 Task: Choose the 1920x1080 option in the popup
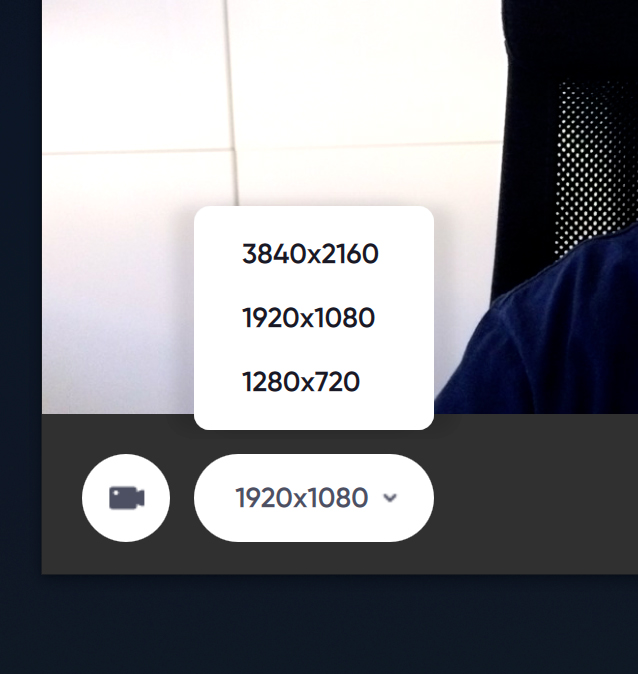point(309,318)
